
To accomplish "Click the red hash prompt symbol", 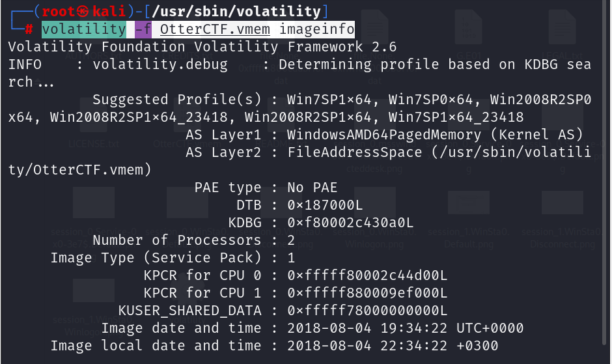I will point(29,29).
